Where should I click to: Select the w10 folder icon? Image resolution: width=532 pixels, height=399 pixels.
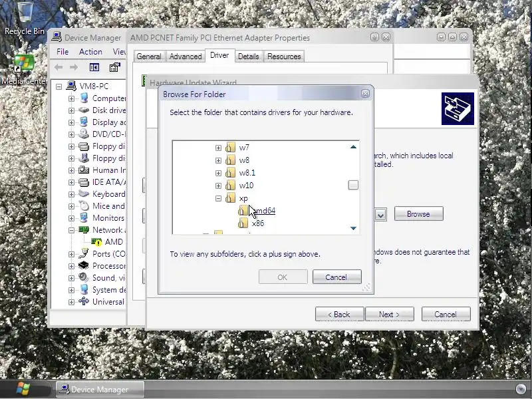tap(230, 185)
